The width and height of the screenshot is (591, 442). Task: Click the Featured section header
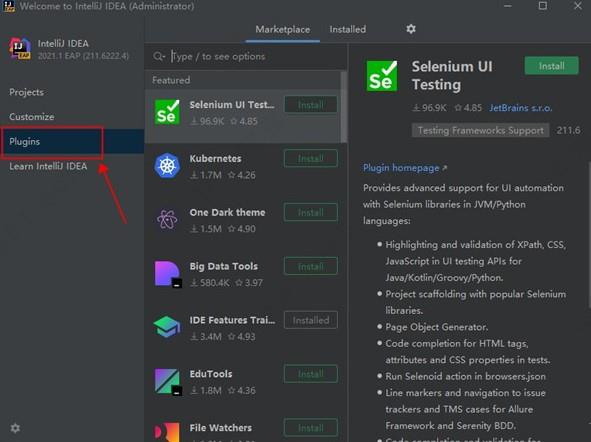click(171, 80)
